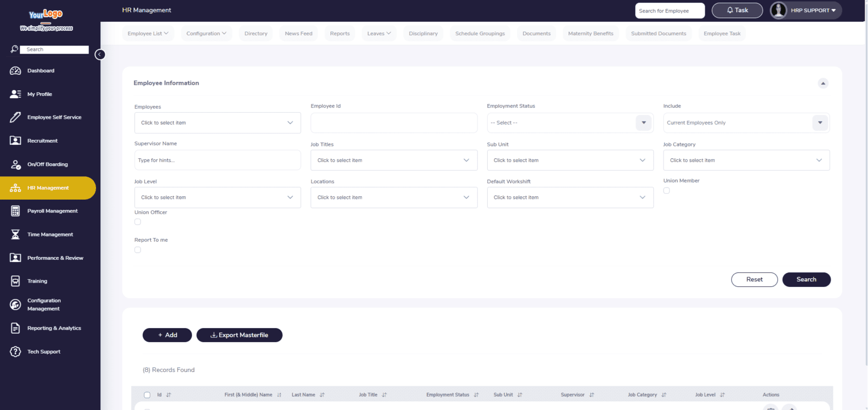
Task: Go to the Disciplinary tab
Action: pyautogui.click(x=423, y=34)
